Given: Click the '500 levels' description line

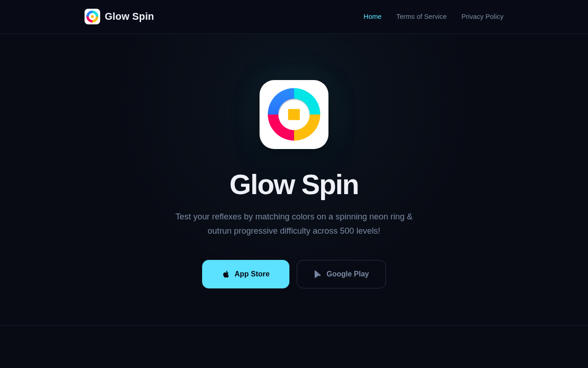Looking at the screenshot, I should 294,231.
